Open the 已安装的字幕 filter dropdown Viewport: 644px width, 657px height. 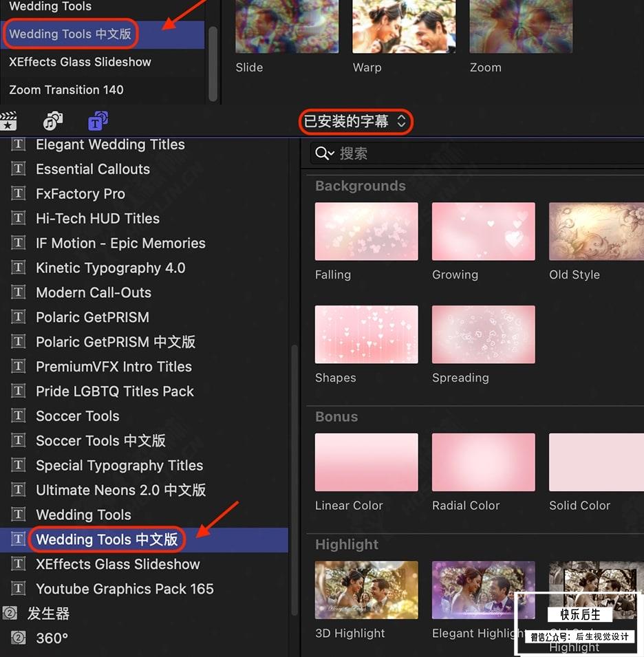pyautogui.click(x=356, y=122)
